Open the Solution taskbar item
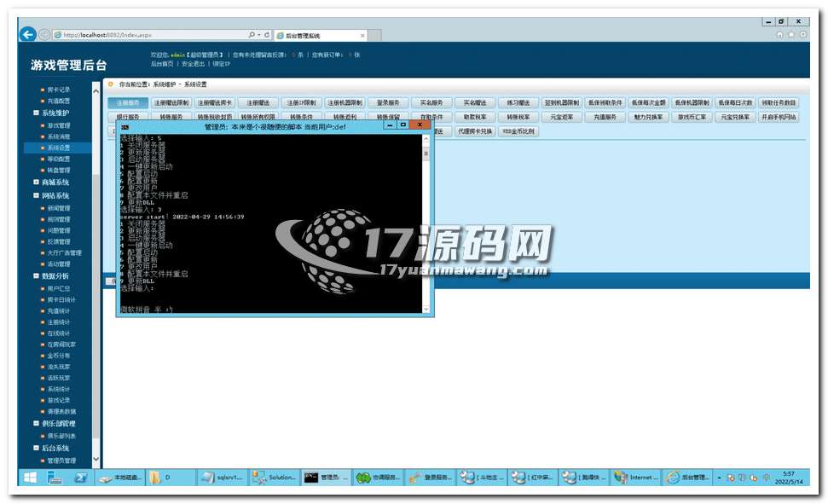This screenshot has height=504, width=828. click(275, 478)
